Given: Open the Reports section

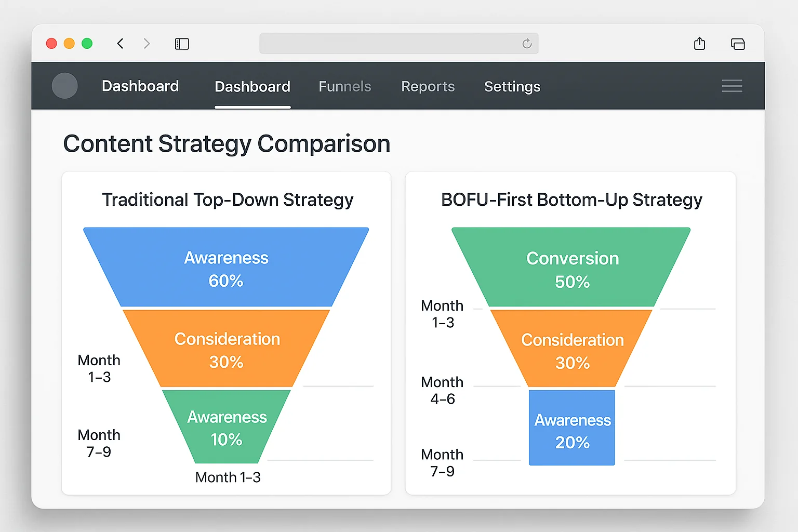Looking at the screenshot, I should [428, 87].
